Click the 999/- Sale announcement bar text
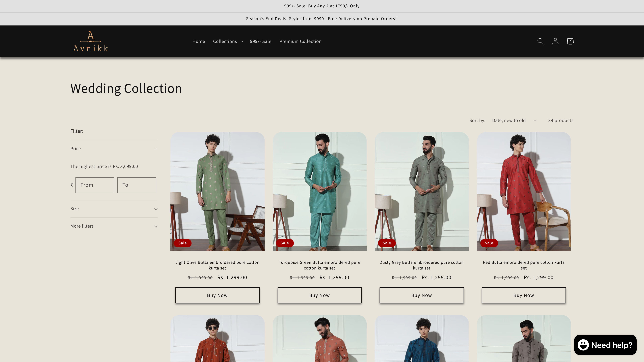 (x=322, y=6)
